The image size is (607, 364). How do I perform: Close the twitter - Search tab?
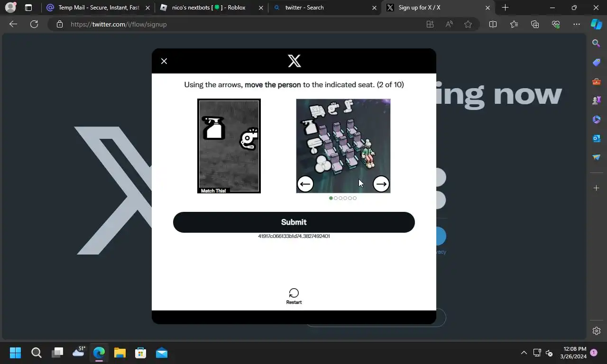click(374, 8)
